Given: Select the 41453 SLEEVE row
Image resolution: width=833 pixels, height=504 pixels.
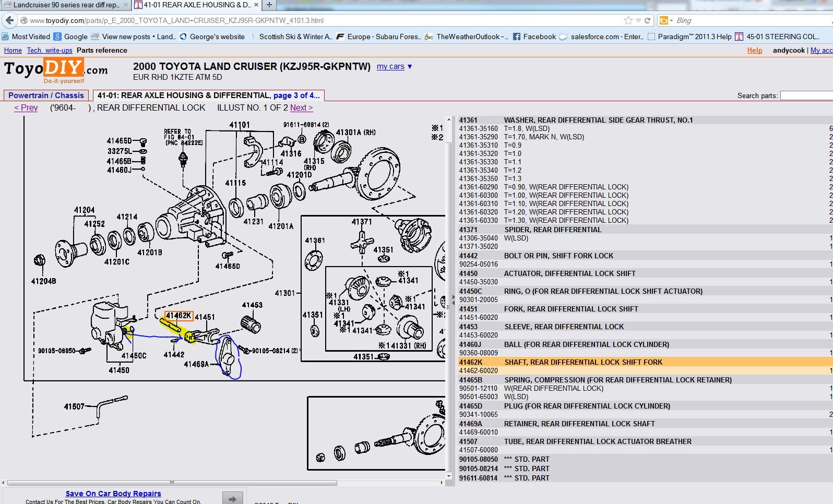Looking at the screenshot, I should (x=645, y=327).
